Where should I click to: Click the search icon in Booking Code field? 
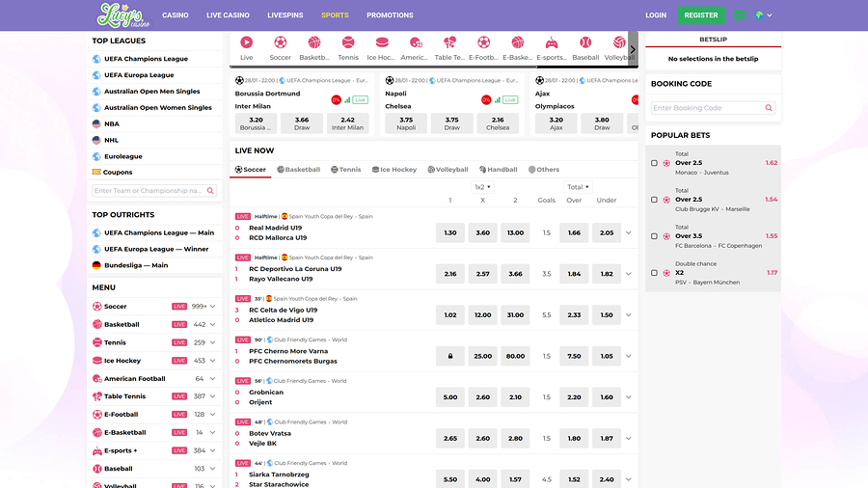[770, 108]
